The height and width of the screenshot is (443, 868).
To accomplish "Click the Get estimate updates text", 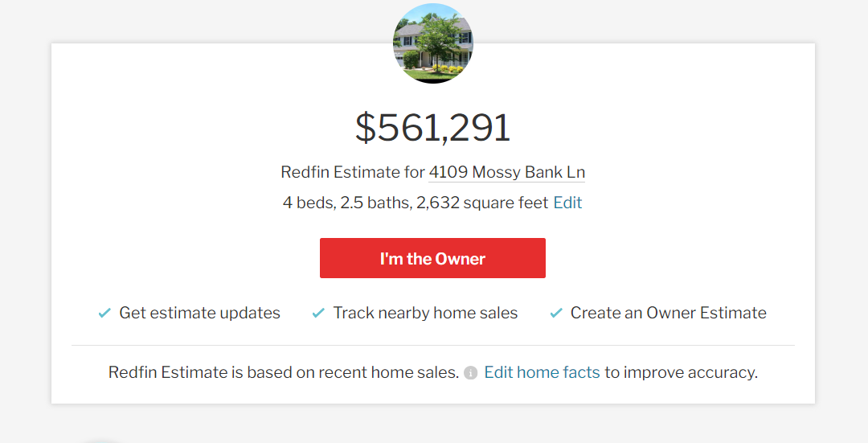I will (199, 313).
